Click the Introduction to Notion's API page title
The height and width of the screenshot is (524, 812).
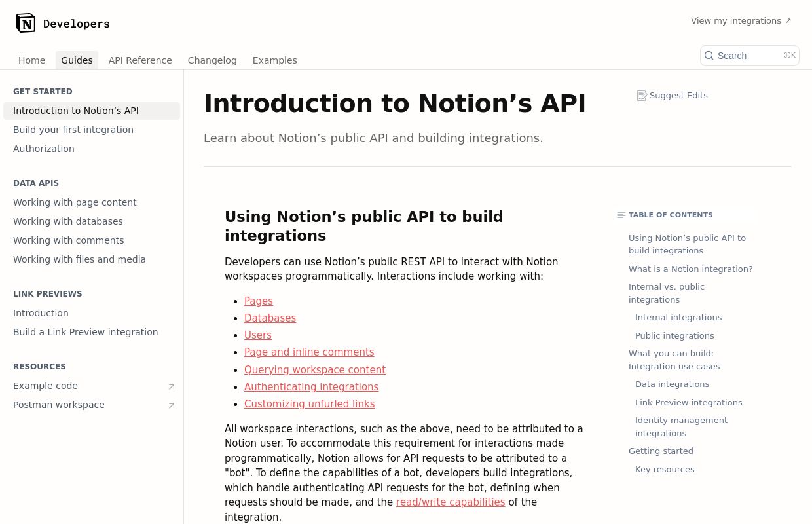[x=395, y=103]
